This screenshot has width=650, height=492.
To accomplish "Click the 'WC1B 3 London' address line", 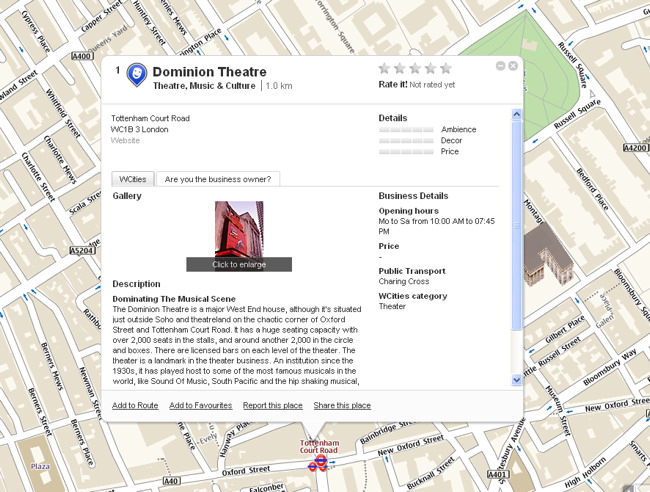I will tap(139, 129).
